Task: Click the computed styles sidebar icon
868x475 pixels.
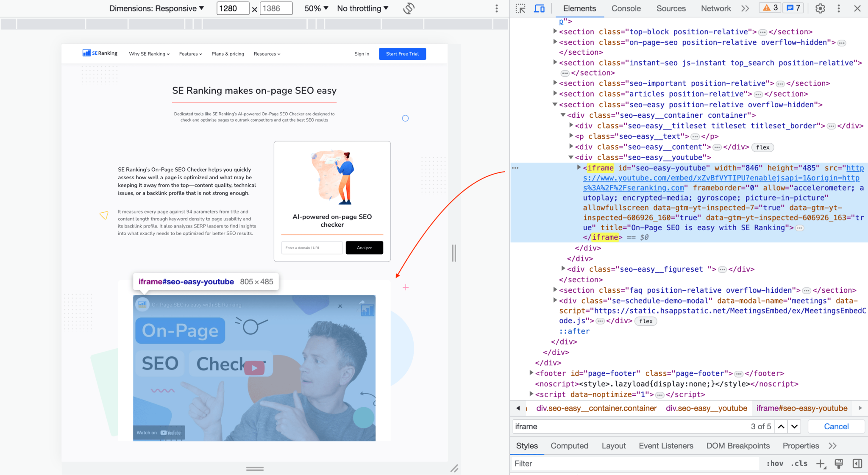Action: pyautogui.click(x=858, y=463)
